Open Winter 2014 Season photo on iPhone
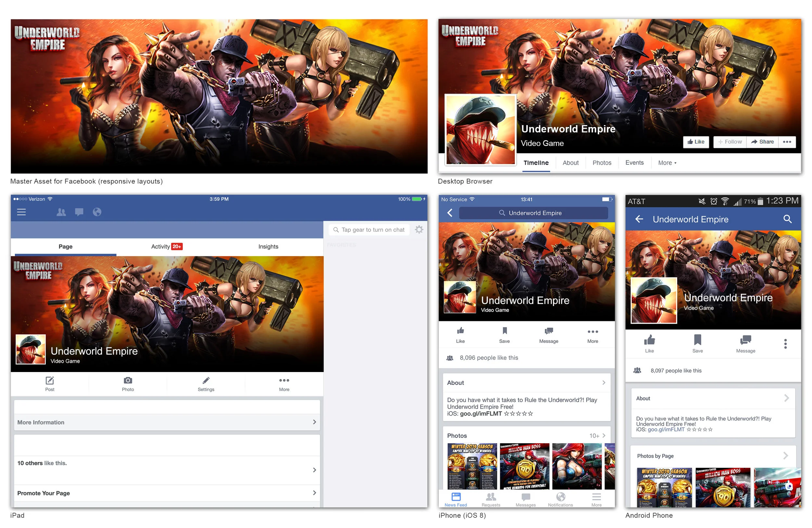 [472, 466]
